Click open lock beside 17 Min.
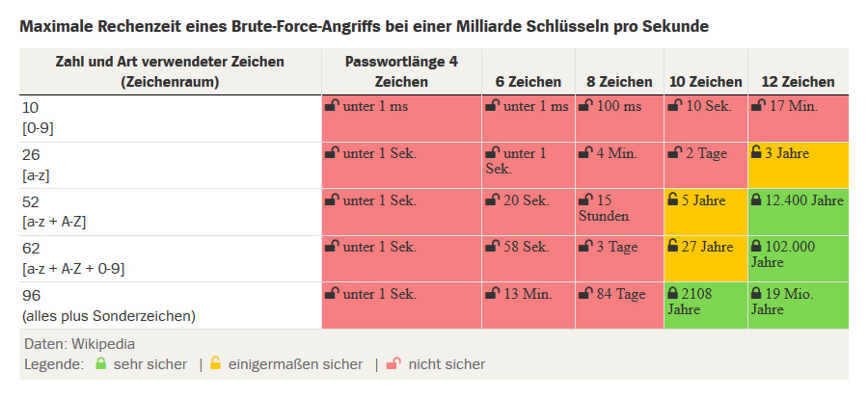 pyautogui.click(x=756, y=106)
